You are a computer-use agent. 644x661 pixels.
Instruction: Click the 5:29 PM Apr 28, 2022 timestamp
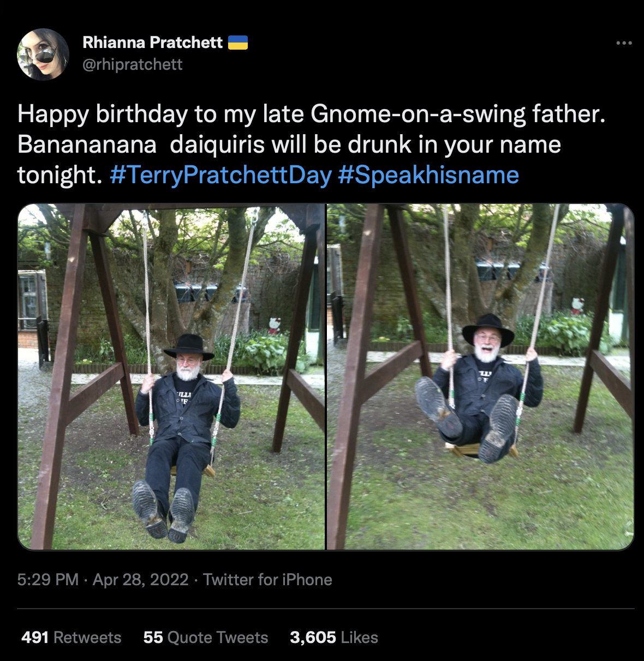click(103, 579)
